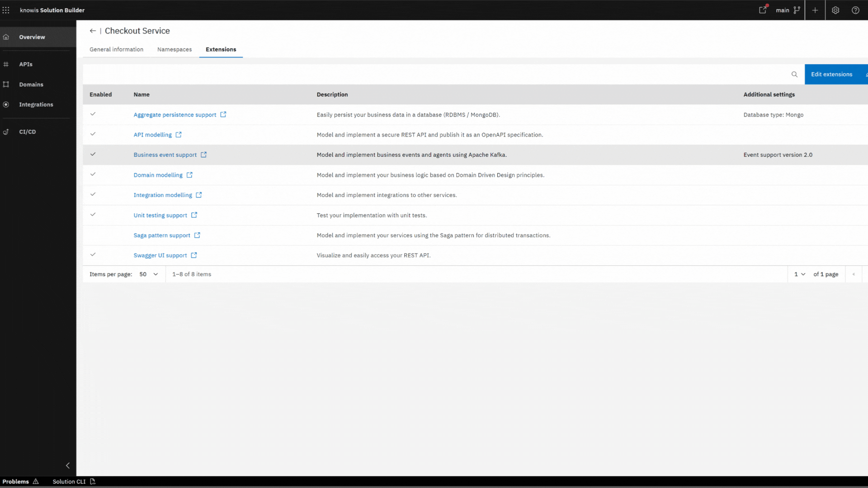Viewport: 868px width, 488px height.
Task: Click the Edit extensions button
Action: (x=832, y=74)
